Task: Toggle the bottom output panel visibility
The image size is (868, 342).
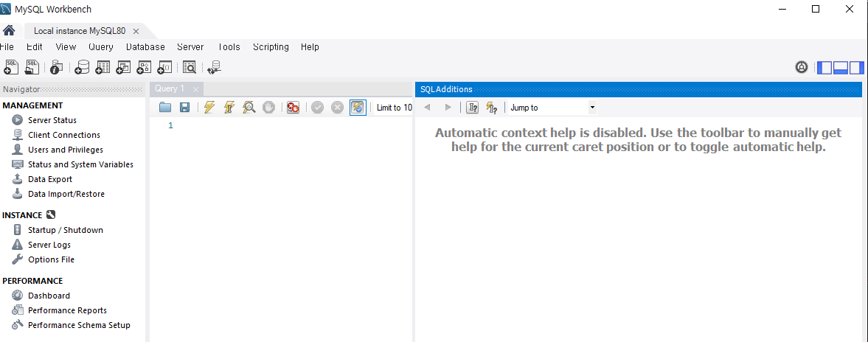Action: (841, 68)
